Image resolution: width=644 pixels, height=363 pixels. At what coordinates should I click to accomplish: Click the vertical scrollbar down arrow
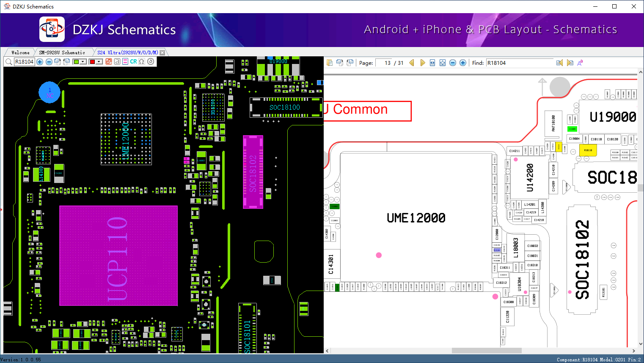pos(641,344)
